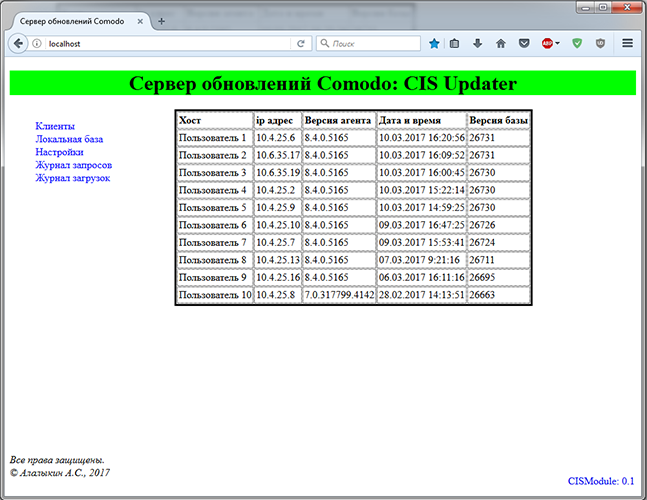Reload the page with the refresh icon
The width and height of the screenshot is (647, 500).
(x=301, y=43)
